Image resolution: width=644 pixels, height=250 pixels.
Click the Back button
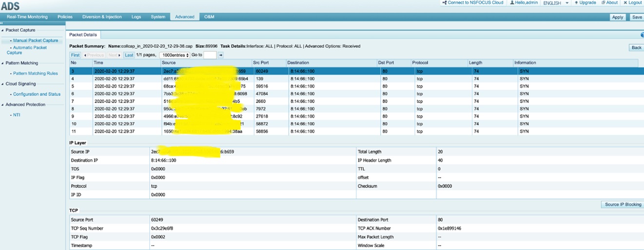pos(636,47)
